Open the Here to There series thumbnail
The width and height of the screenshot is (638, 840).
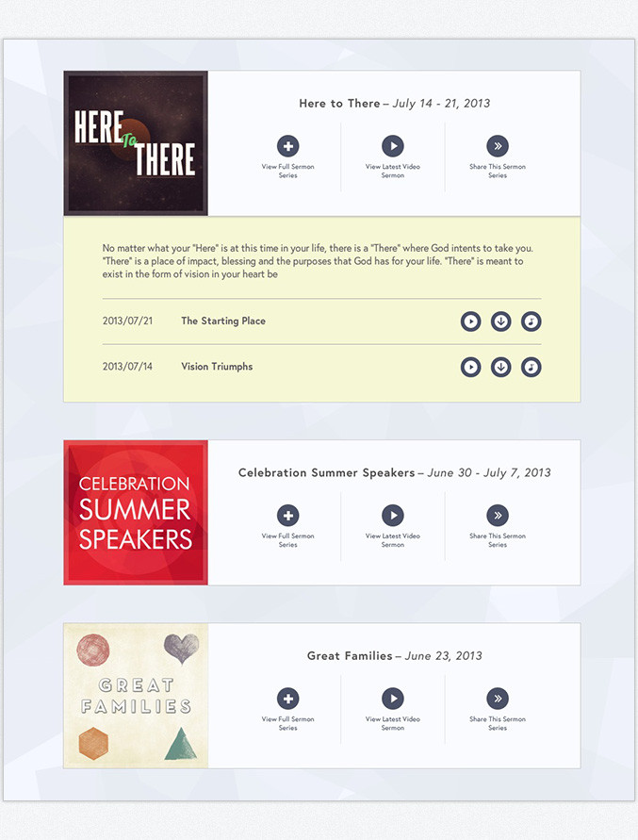coord(136,143)
